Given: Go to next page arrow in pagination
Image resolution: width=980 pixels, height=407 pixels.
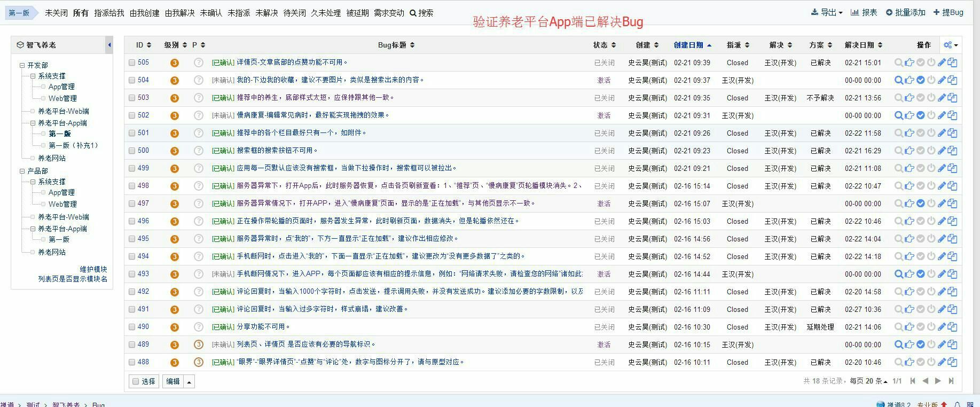Looking at the screenshot, I should pyautogui.click(x=938, y=381).
